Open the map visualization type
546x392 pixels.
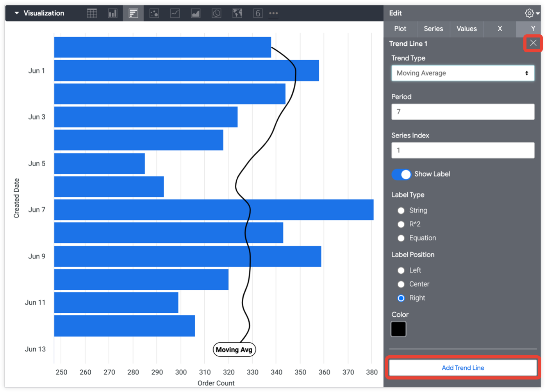point(237,13)
